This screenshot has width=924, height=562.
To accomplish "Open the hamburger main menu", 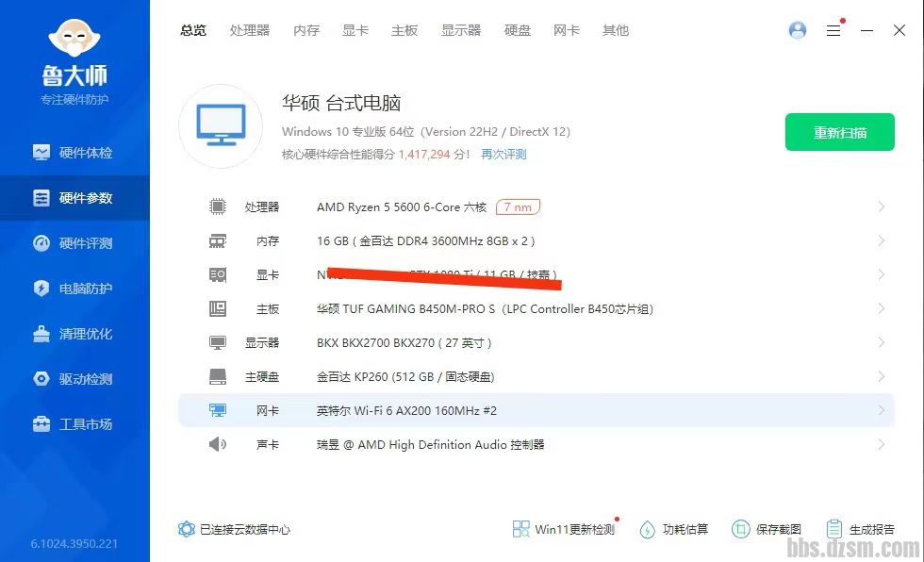I will click(833, 30).
